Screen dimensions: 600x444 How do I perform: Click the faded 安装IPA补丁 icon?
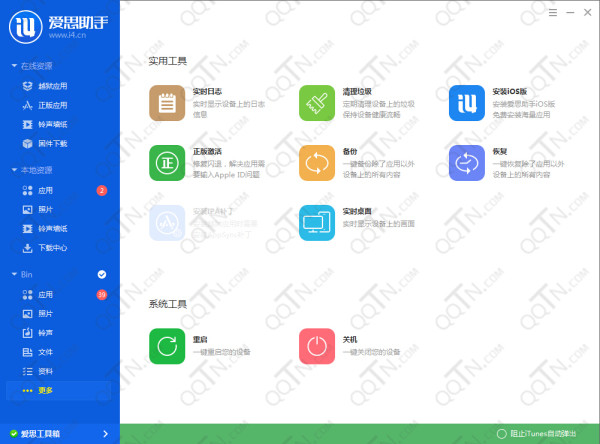[167, 223]
